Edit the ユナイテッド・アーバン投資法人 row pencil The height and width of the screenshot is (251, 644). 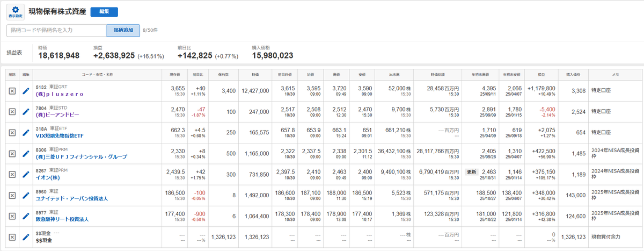coord(26,196)
